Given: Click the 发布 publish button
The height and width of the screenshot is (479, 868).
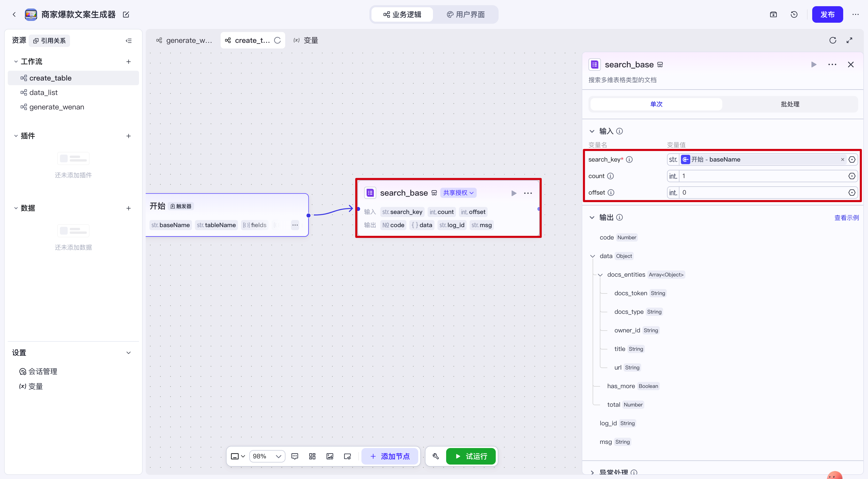Looking at the screenshot, I should tap(827, 14).
